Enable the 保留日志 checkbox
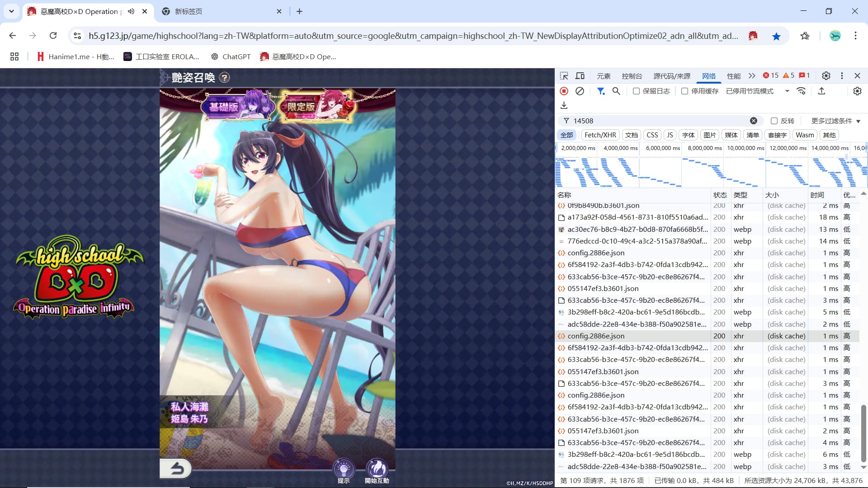The height and width of the screenshot is (488, 868). [x=636, y=91]
